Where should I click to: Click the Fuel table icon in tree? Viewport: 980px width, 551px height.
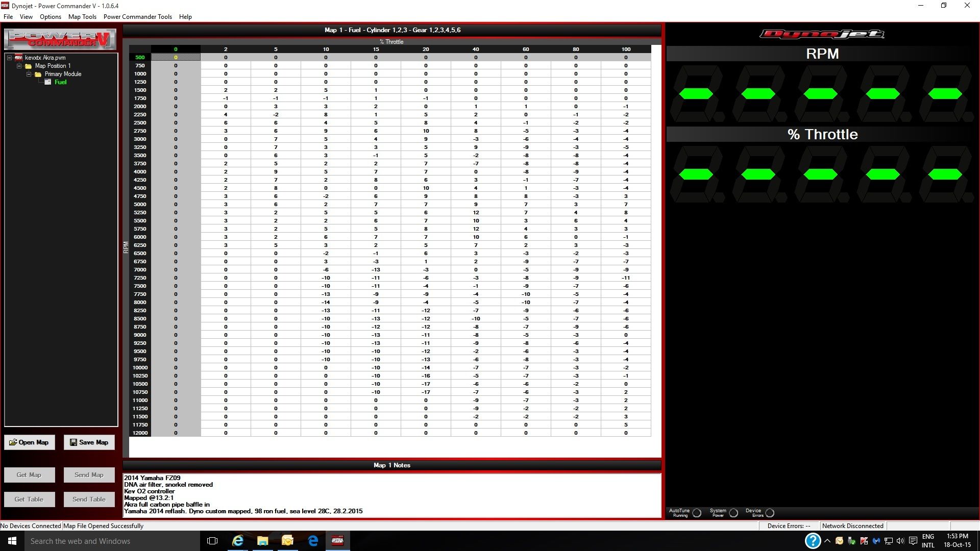(x=48, y=82)
